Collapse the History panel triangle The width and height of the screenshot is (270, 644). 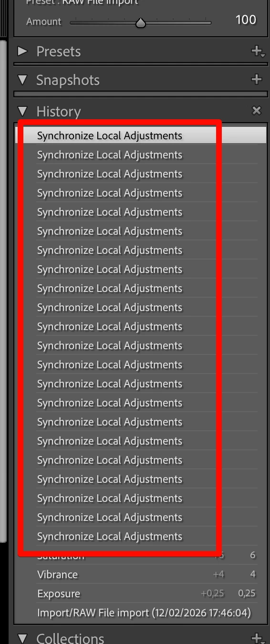click(22, 111)
